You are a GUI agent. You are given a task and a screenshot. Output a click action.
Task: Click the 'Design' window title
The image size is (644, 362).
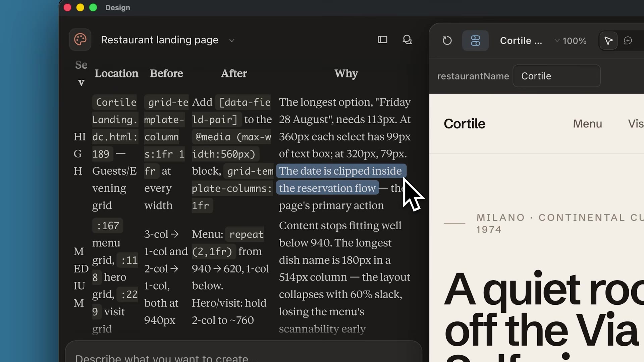pyautogui.click(x=118, y=7)
